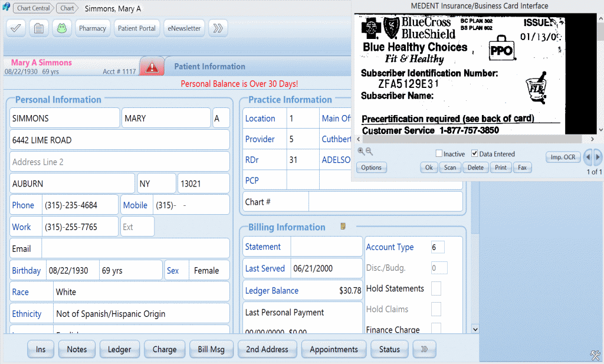Uncheck the Data Entered checkbox
Screen dimensions: 604x364
[x=475, y=153]
